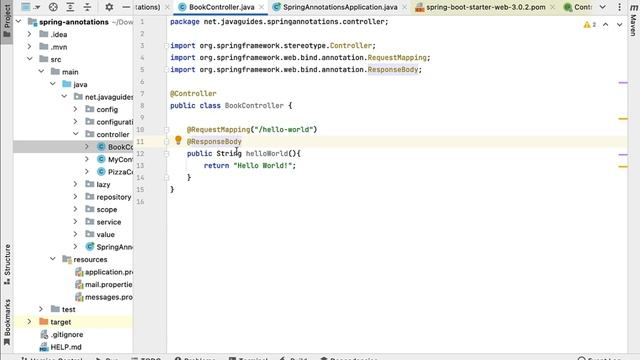Collapse the resources folder

[53, 259]
